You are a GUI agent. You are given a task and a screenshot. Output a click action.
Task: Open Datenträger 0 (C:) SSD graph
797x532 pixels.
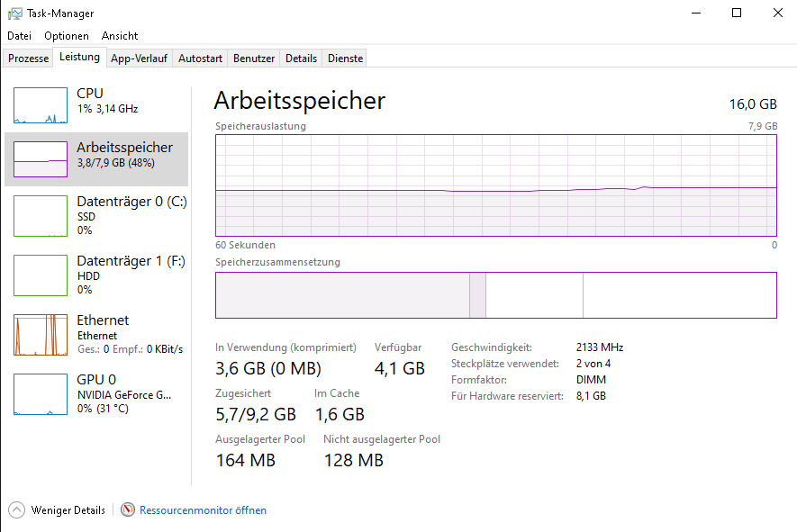click(41, 216)
